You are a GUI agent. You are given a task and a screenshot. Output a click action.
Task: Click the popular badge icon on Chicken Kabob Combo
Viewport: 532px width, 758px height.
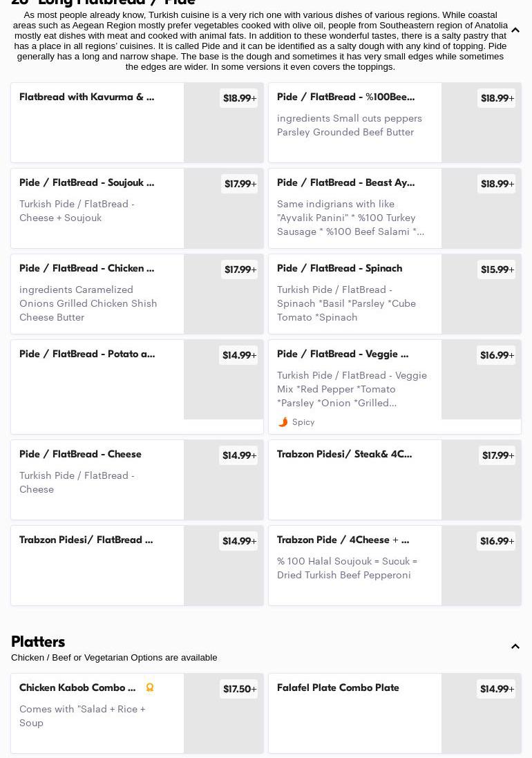(150, 688)
